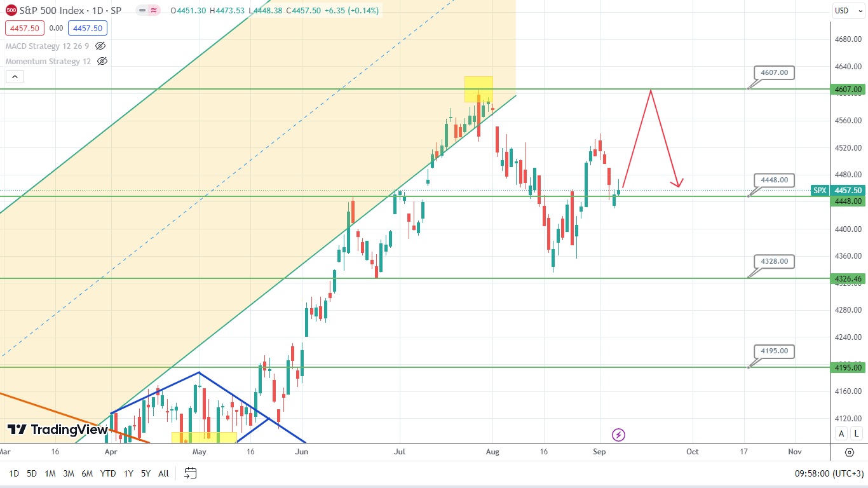Select the 4328.00 price callout label
Image resolution: width=868 pixels, height=488 pixels.
[774, 261]
